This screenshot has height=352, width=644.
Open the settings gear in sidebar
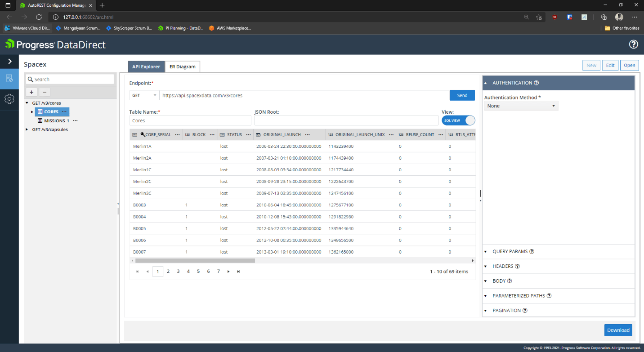pos(9,98)
